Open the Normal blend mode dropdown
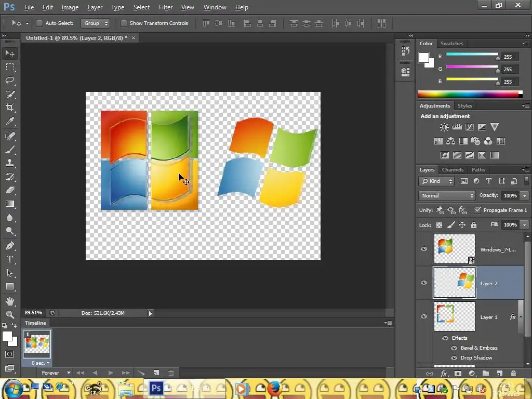The width and height of the screenshot is (532, 399). click(447, 196)
